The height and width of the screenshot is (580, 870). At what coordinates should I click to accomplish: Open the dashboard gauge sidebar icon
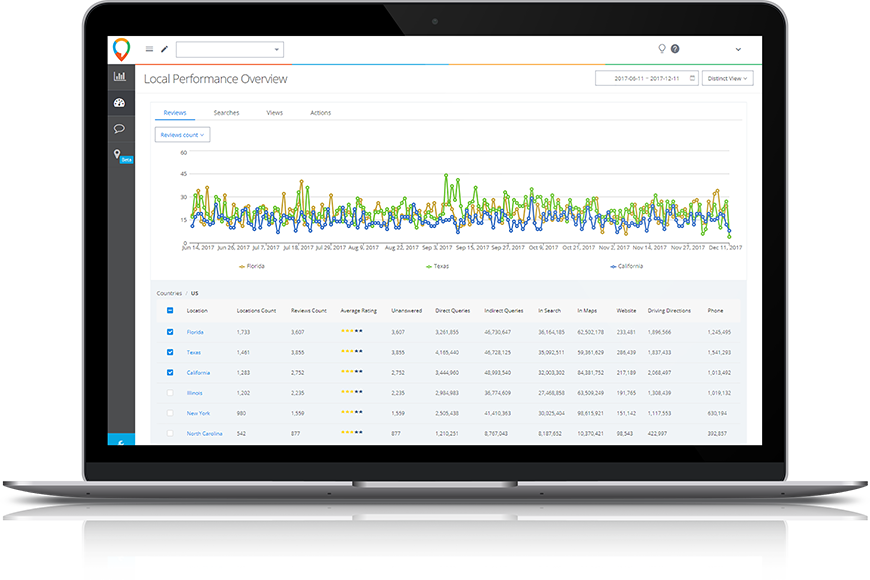point(120,102)
